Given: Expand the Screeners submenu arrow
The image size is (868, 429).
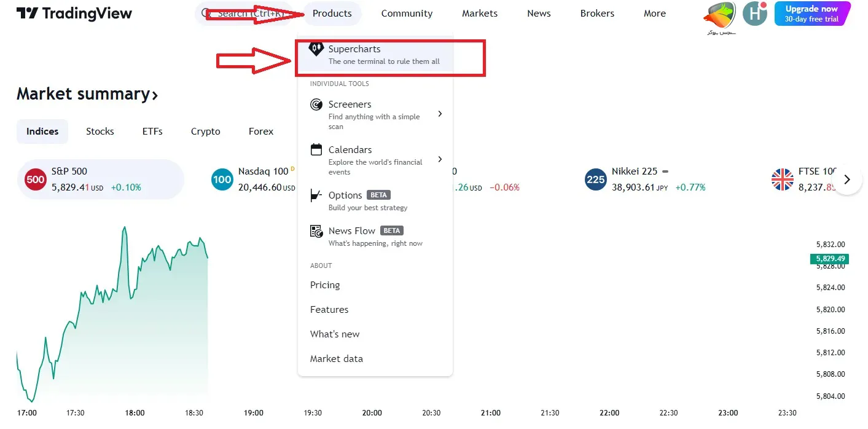Looking at the screenshot, I should click(x=440, y=114).
